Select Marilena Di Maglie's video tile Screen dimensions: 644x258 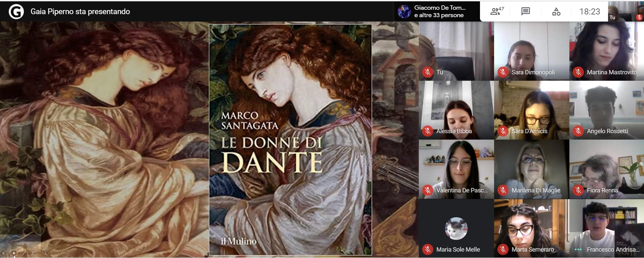coord(531,169)
